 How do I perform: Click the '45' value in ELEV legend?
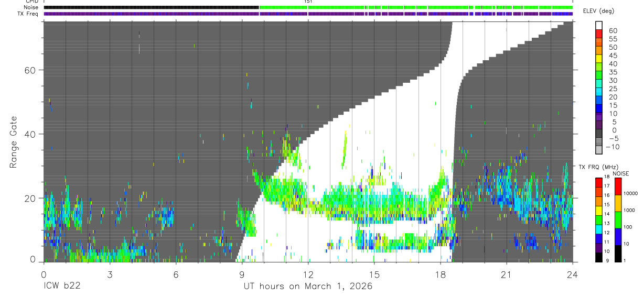(x=613, y=56)
